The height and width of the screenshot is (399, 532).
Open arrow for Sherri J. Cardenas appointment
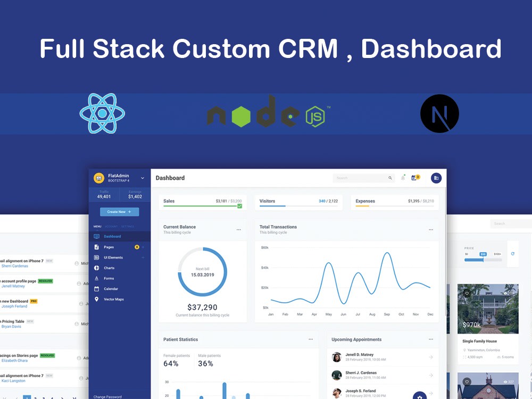(431, 375)
